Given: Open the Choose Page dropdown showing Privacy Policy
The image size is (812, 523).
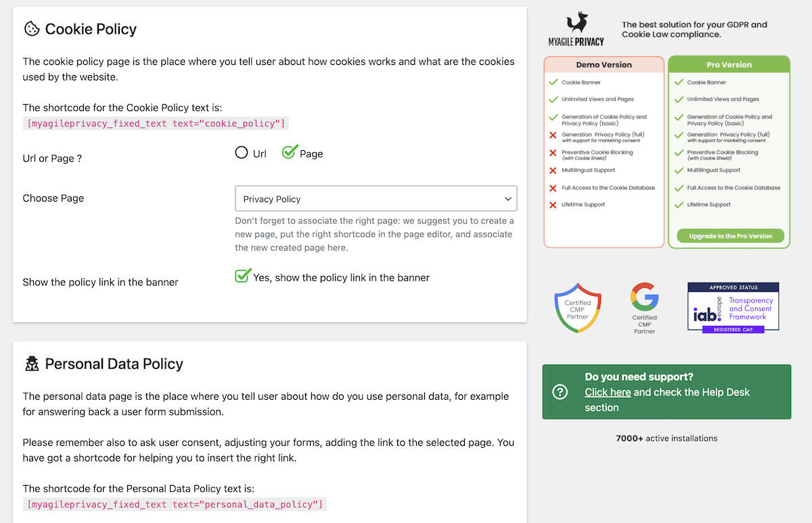Looking at the screenshot, I should click(376, 199).
